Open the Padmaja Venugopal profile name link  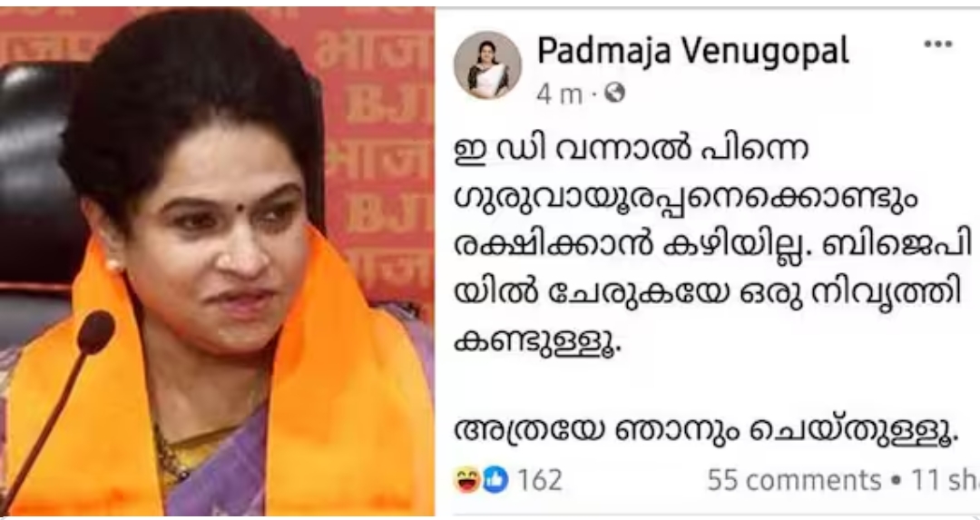coord(693,51)
